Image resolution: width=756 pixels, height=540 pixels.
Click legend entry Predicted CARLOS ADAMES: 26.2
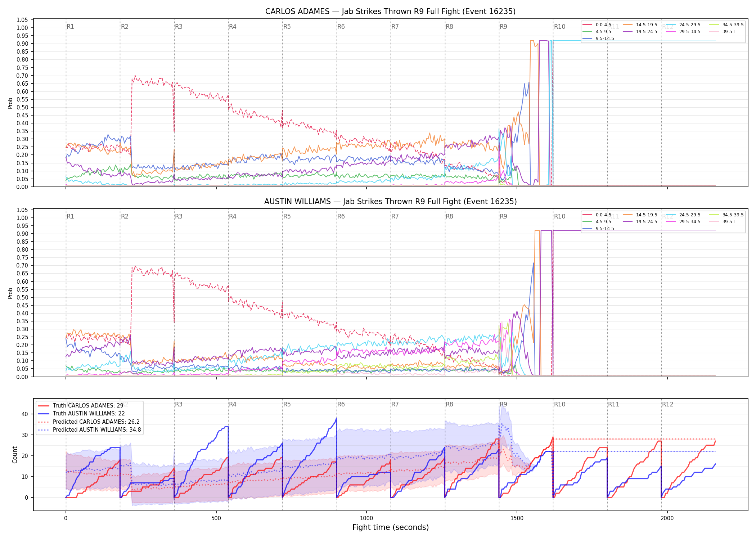coord(89,422)
